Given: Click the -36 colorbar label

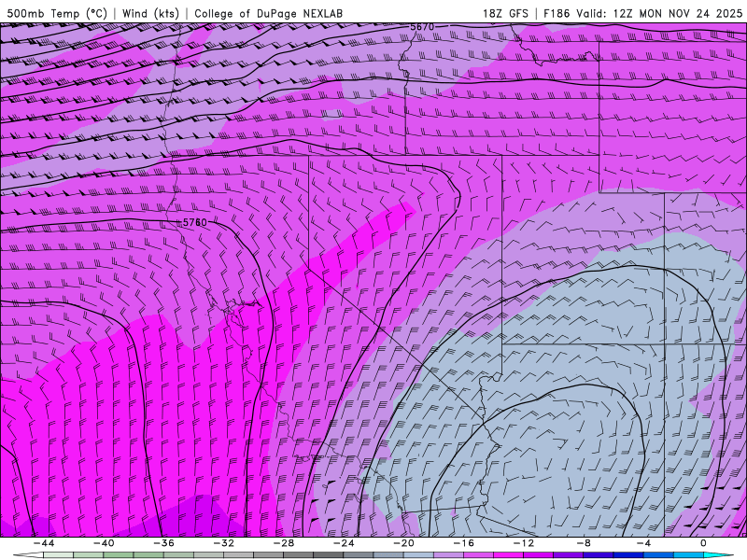Looking at the screenshot, I should [163, 543].
